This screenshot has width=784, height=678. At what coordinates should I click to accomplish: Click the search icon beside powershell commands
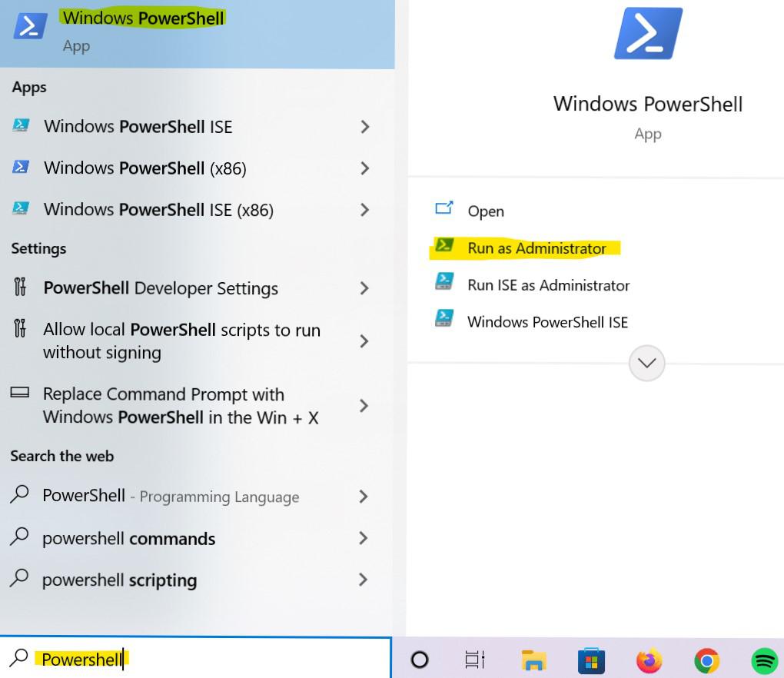(x=19, y=537)
